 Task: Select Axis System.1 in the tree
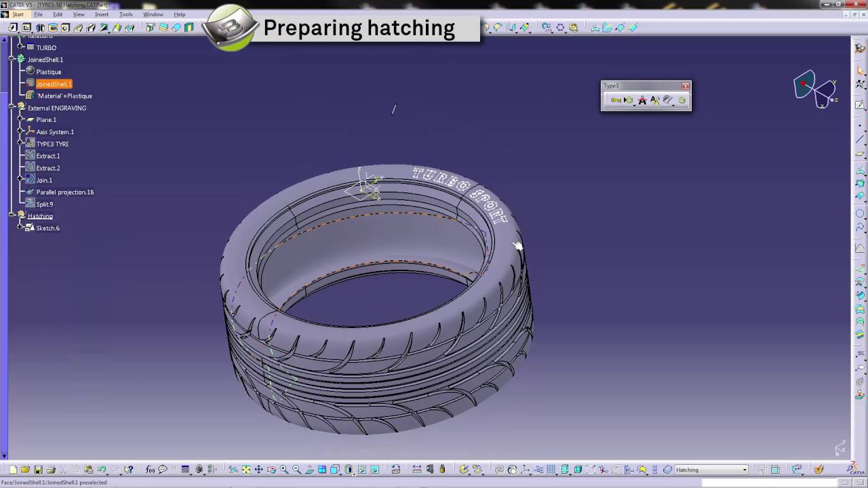click(55, 132)
